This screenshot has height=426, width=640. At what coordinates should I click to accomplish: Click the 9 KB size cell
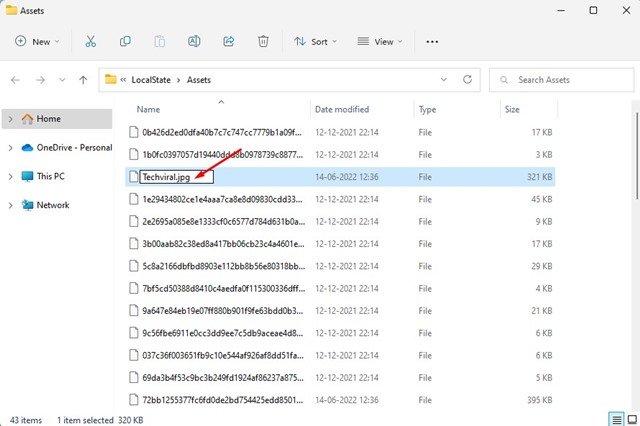point(544,222)
